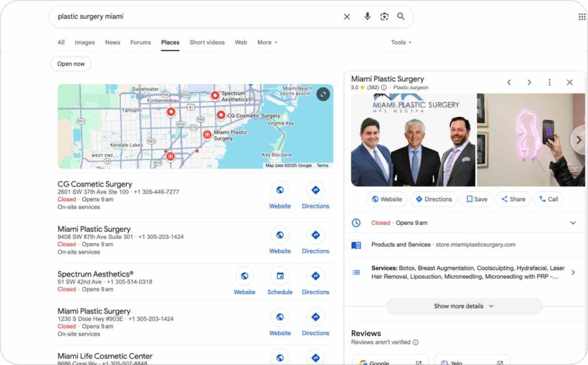Open more options menu in business panel
The height and width of the screenshot is (365, 588).
(550, 82)
